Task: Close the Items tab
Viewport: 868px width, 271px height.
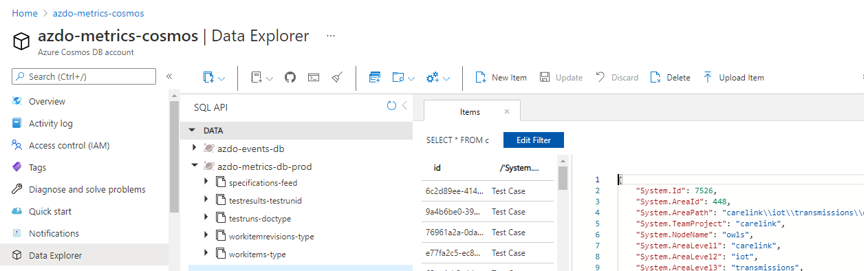Action: (x=507, y=111)
